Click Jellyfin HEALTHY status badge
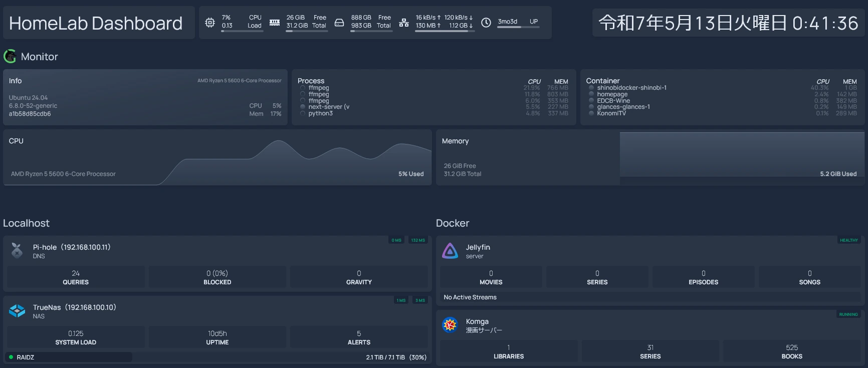The image size is (868, 368). click(848, 240)
